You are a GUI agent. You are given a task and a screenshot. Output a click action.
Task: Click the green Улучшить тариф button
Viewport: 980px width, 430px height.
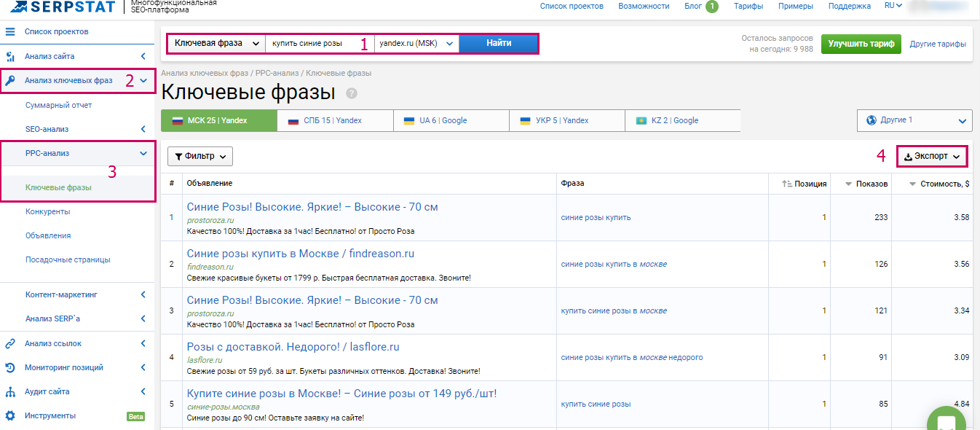pos(861,44)
